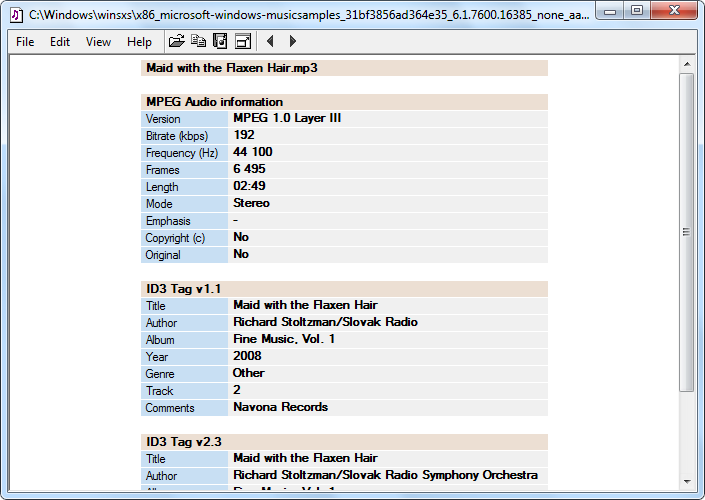The width and height of the screenshot is (705, 500).
Task: Click the Comments value 'Navona Records'
Action: click(x=281, y=407)
